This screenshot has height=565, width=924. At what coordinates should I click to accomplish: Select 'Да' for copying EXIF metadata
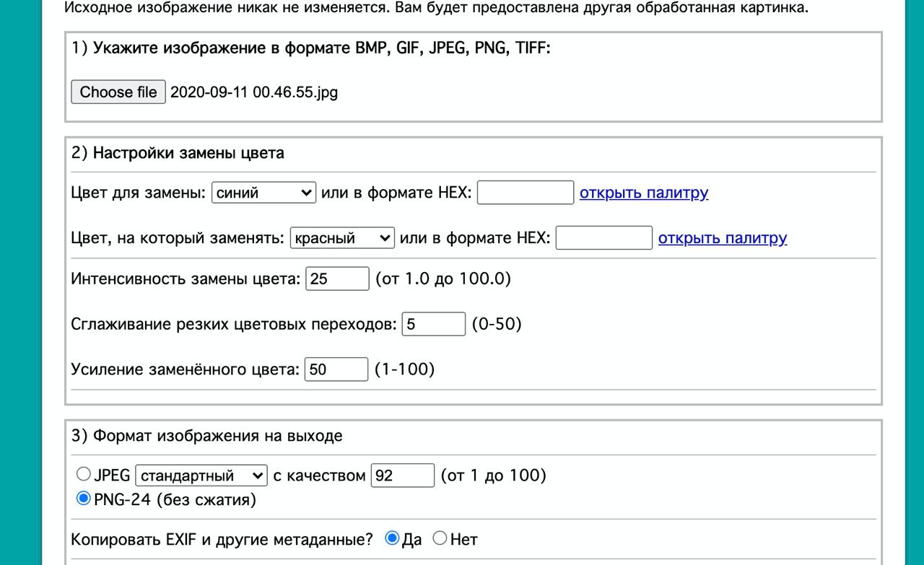pyautogui.click(x=392, y=538)
